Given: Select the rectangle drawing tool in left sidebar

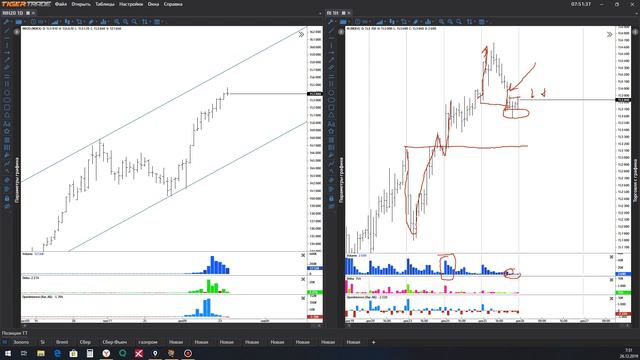Looking at the screenshot, I should 7,108.
